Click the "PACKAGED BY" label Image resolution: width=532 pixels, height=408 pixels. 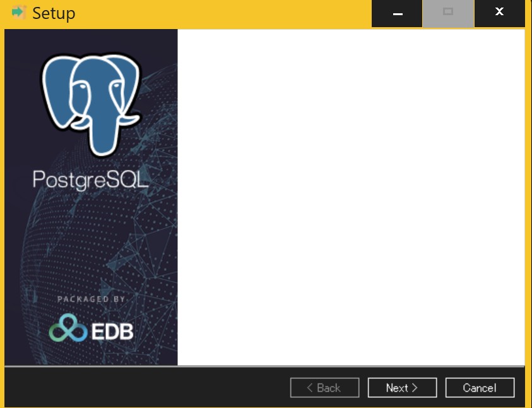click(x=91, y=299)
